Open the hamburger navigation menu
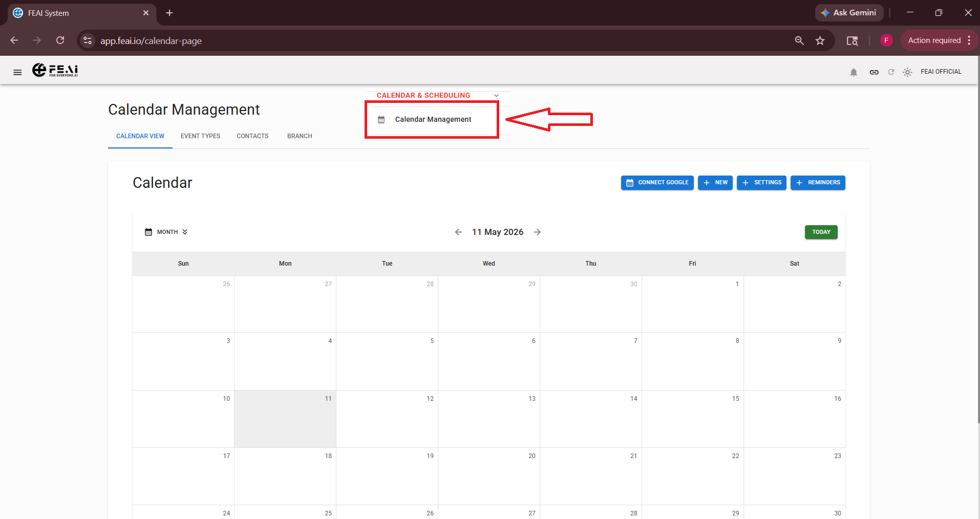 tap(17, 72)
